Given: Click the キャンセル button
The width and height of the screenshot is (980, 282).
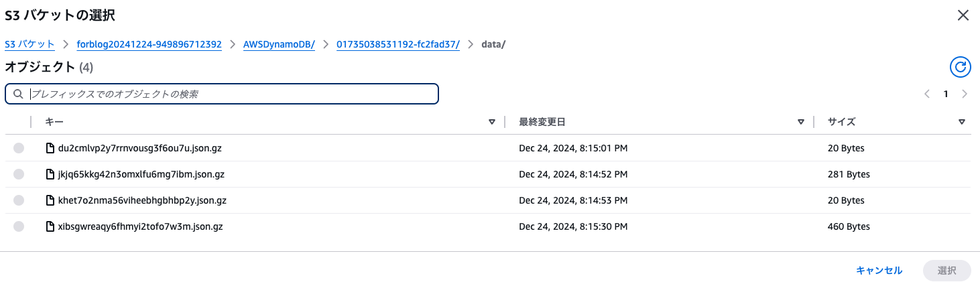Looking at the screenshot, I should tap(879, 271).
